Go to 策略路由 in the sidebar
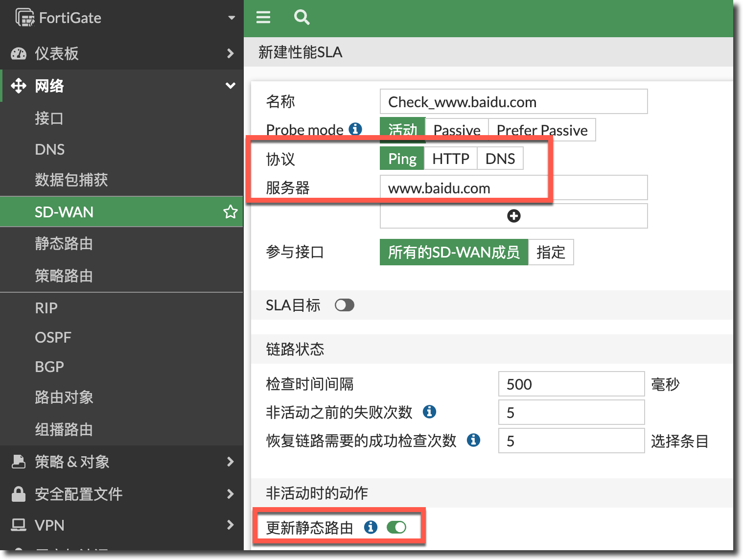 [64, 276]
